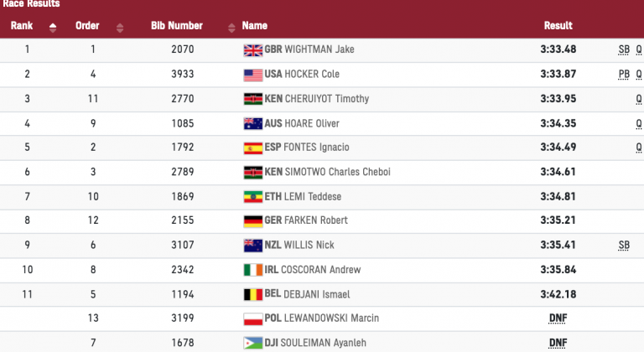Click the Polish flag next to Lewandowski
This screenshot has height=352, width=644.
[252, 319]
